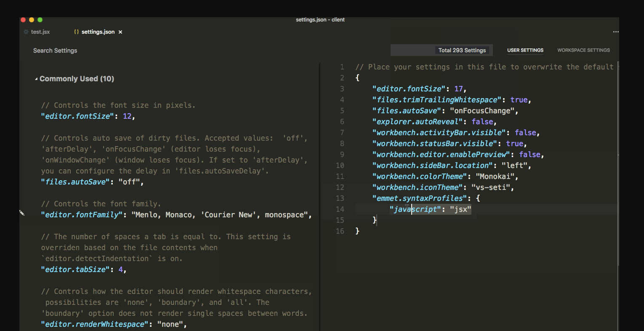Viewport: 644px width, 331px height.
Task: Click the "Monokai" color theme value
Action: (495, 176)
